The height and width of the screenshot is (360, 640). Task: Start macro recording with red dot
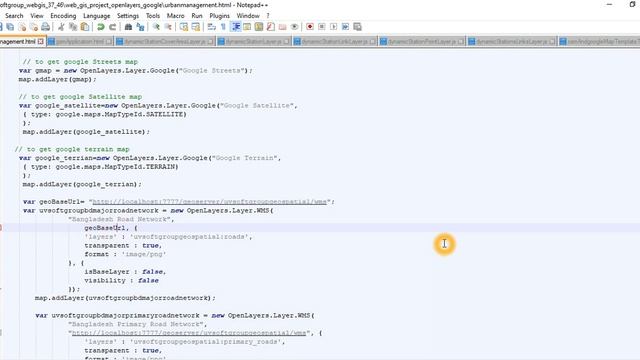tap(310, 27)
